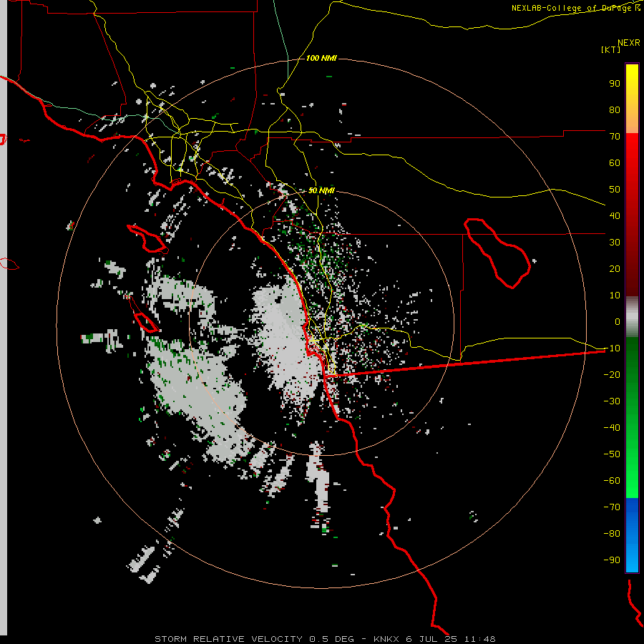The height and width of the screenshot is (644, 644).
Task: Click the -60 value on velocity scale
Action: [x=612, y=481]
